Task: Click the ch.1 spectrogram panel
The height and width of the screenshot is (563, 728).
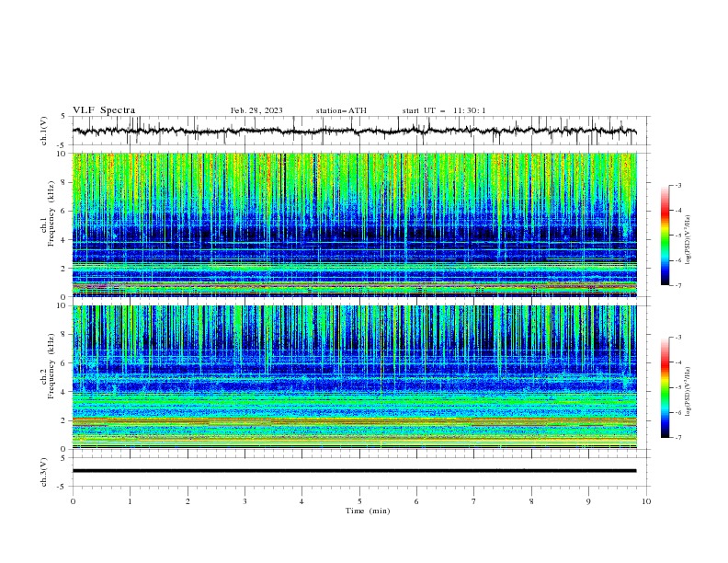Action: pyautogui.click(x=354, y=224)
